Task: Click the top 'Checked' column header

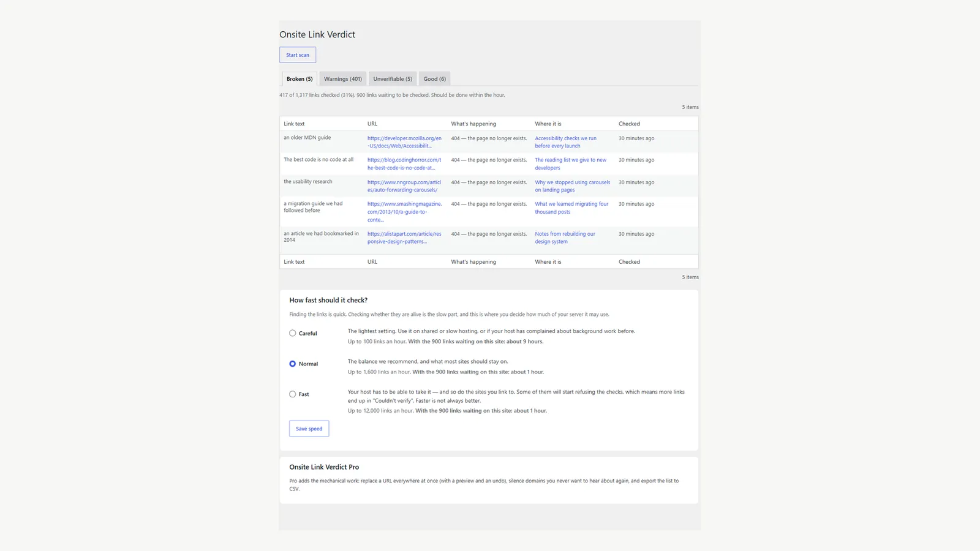Action: pyautogui.click(x=629, y=124)
